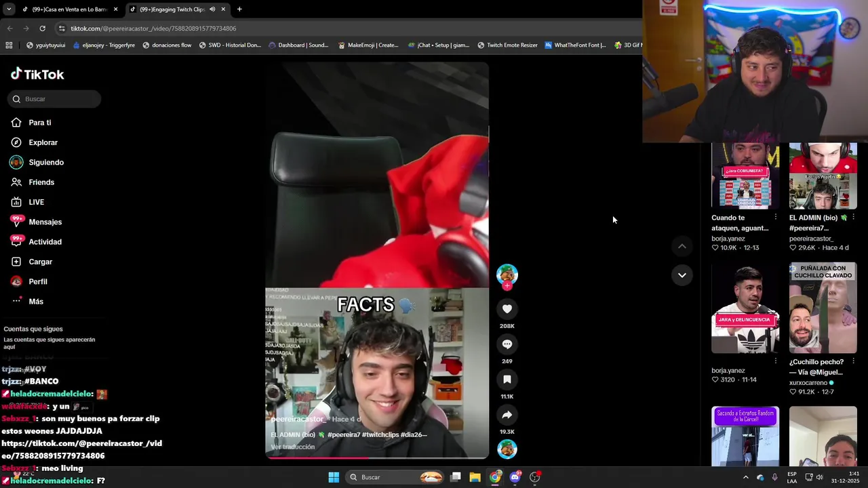The image size is (868, 488).
Task: Open 'eljanojey - Triggerfyre' bookmark
Action: pos(103,45)
